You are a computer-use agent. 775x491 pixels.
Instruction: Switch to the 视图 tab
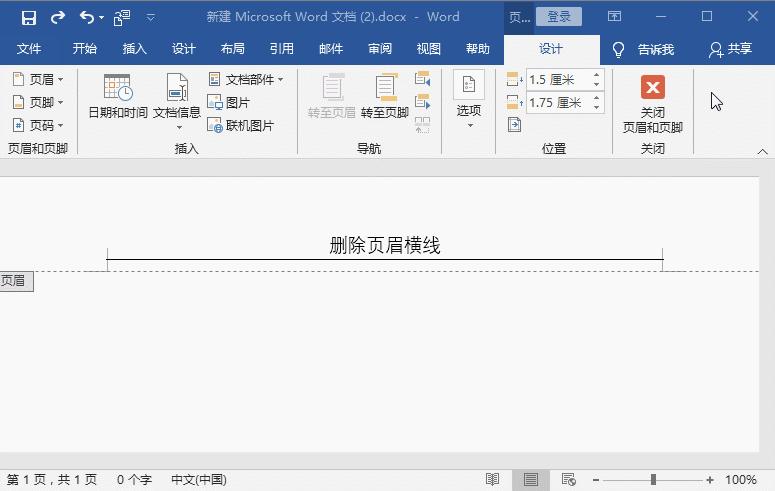429,48
